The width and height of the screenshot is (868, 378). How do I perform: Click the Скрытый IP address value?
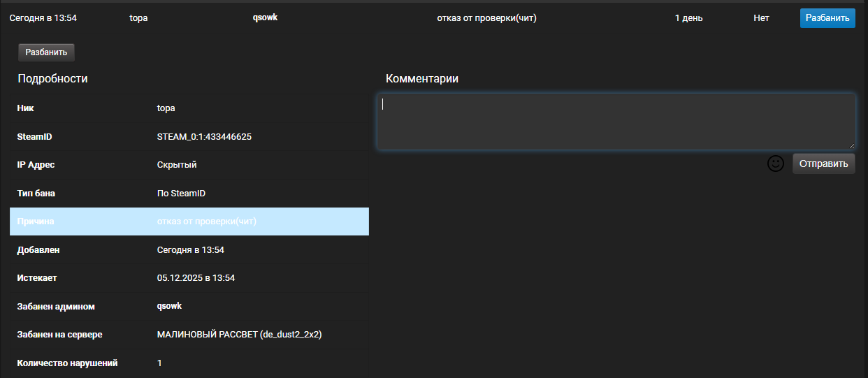pyautogui.click(x=177, y=165)
